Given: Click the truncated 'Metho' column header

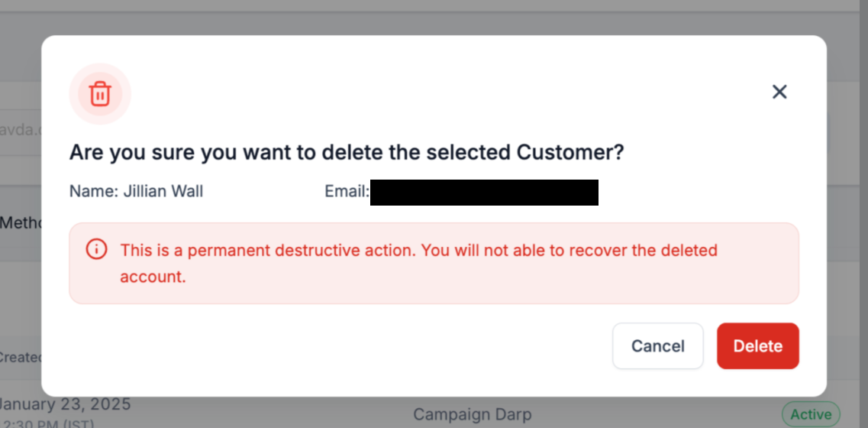Looking at the screenshot, I should coord(21,223).
